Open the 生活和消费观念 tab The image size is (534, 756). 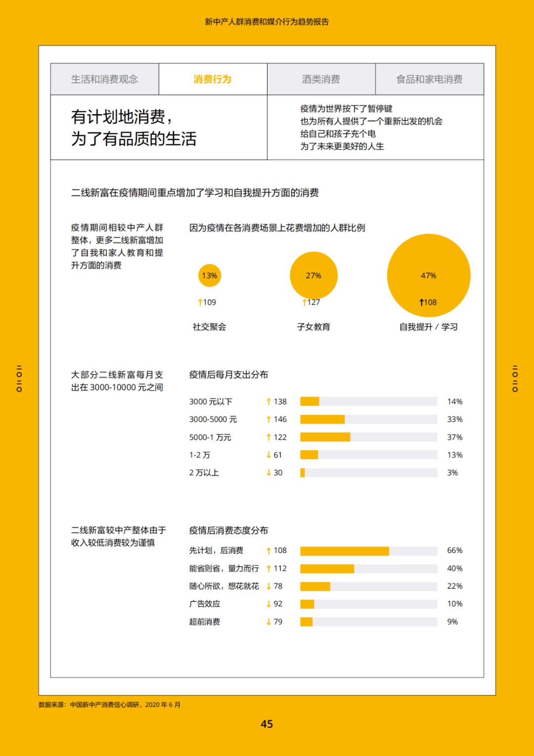(x=104, y=79)
